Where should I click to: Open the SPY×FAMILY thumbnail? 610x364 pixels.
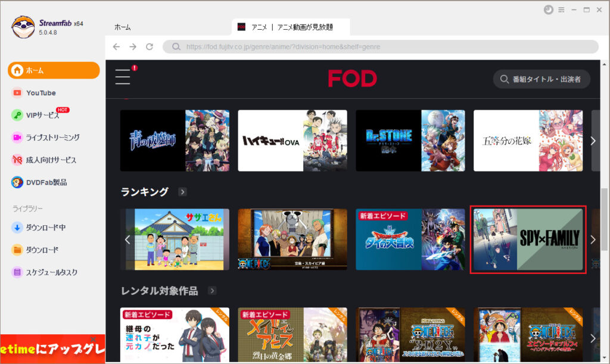[x=528, y=239]
